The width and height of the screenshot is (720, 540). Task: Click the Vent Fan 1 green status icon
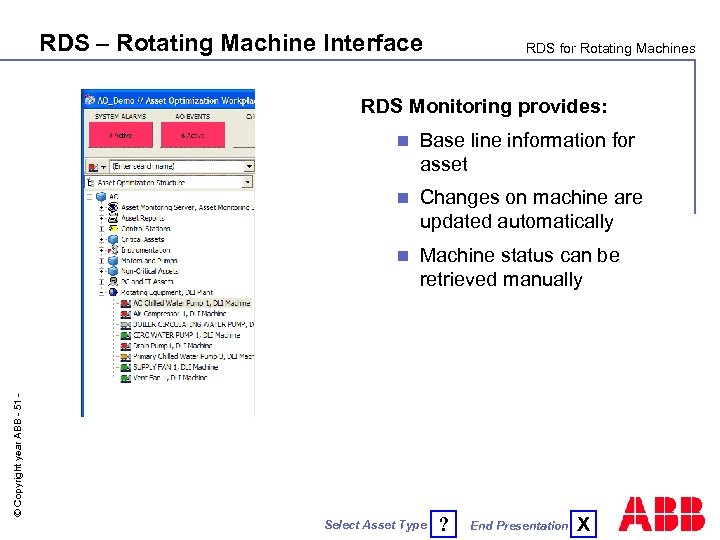tap(125, 378)
